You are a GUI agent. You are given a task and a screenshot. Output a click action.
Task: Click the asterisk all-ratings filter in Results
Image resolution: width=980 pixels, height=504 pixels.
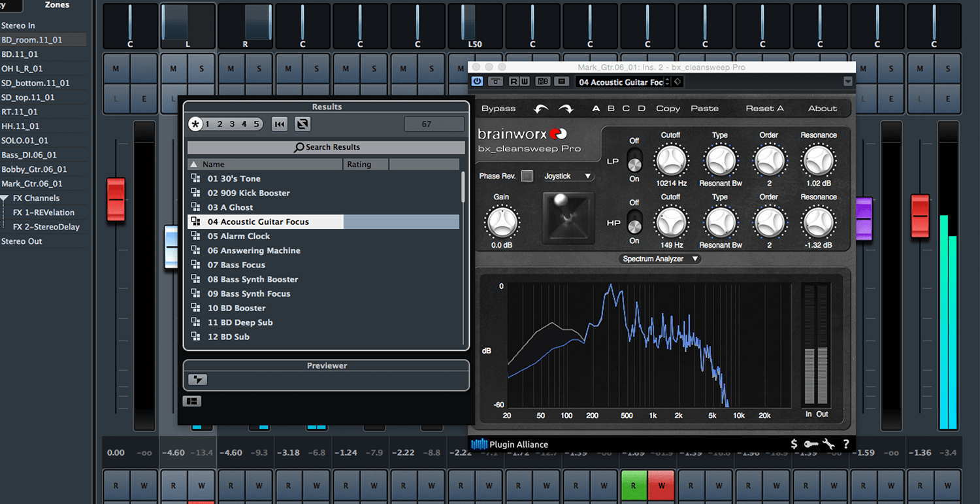[195, 124]
